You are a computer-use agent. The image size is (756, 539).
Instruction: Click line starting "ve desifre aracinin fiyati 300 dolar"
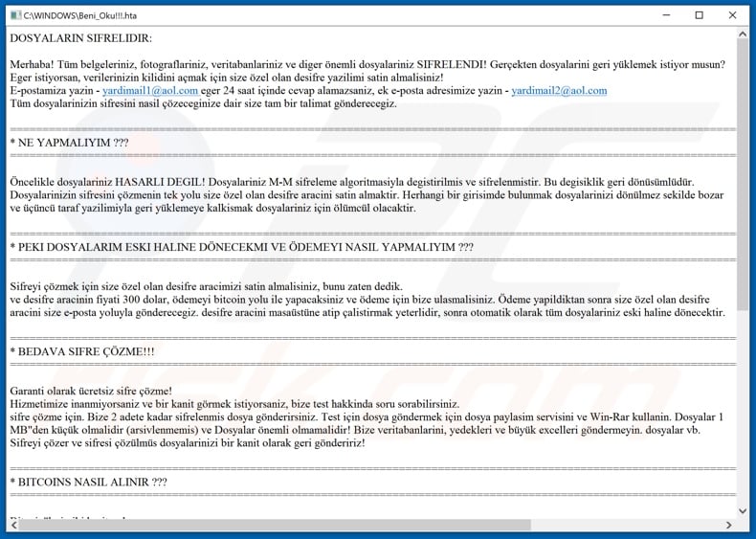(x=360, y=299)
